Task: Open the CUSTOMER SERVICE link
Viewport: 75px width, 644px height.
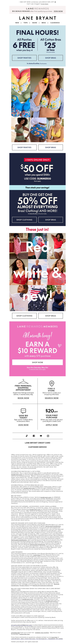Action: (x=37, y=447)
